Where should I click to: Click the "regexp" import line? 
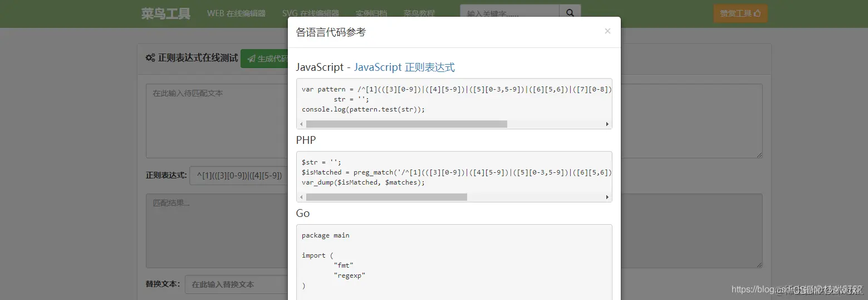point(350,275)
